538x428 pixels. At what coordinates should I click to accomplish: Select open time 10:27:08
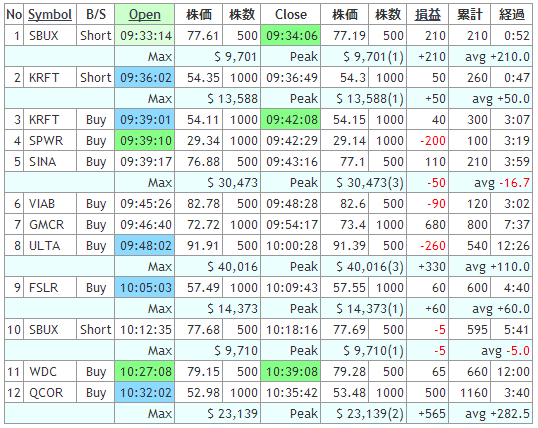point(144,372)
